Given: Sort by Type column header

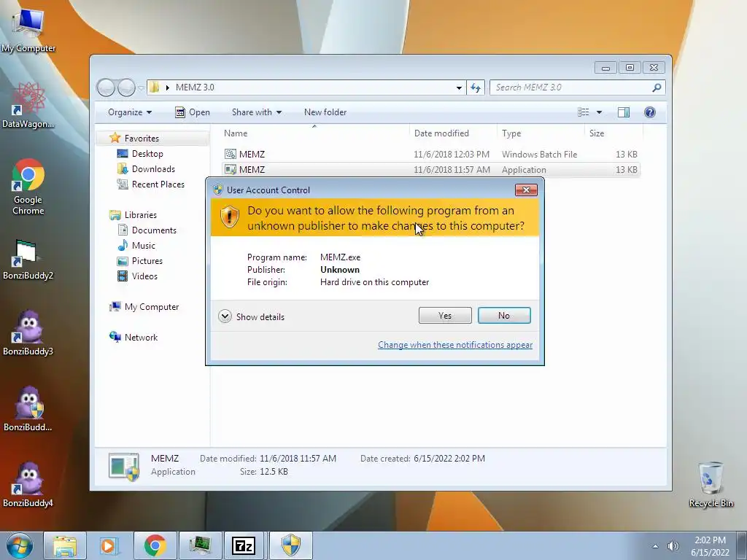Looking at the screenshot, I should [x=541, y=133].
